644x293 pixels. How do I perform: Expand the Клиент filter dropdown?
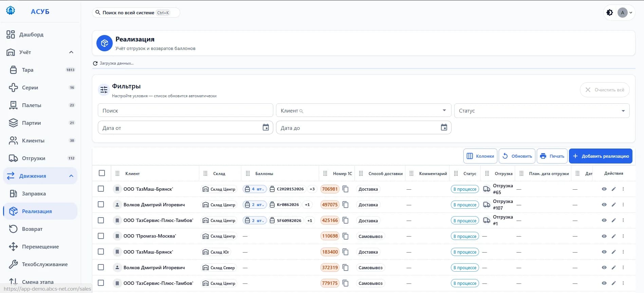click(364, 110)
